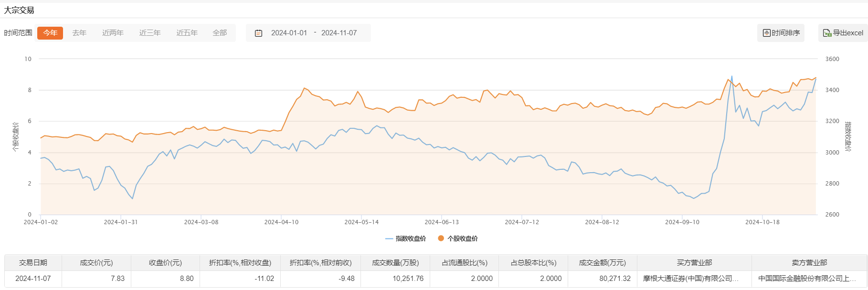Click the 交易日期 column header
This screenshot has height=290, width=868.
[33, 263]
